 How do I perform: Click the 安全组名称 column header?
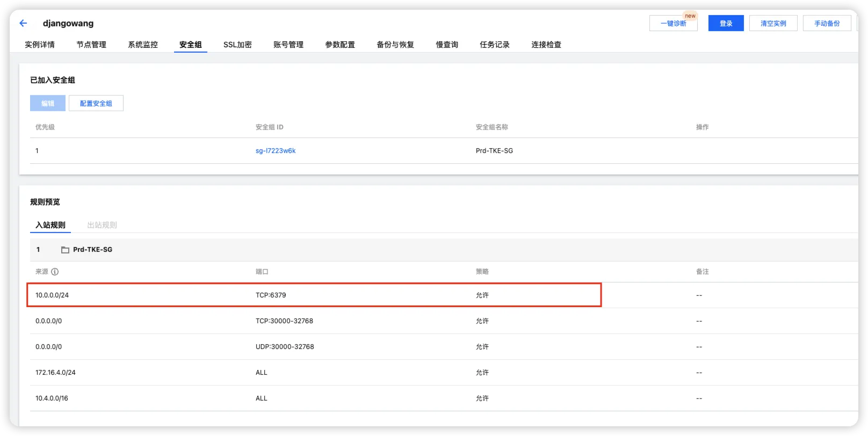492,127
